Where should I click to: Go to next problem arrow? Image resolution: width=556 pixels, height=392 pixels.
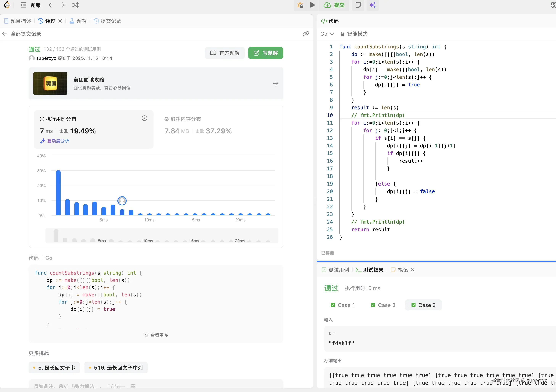63,5
